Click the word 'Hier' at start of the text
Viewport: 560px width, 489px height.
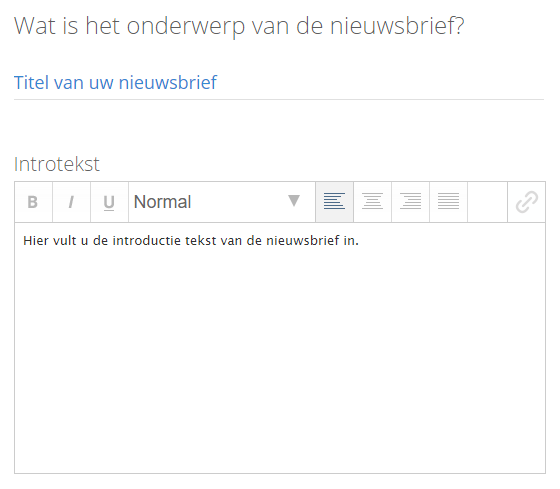(x=36, y=241)
